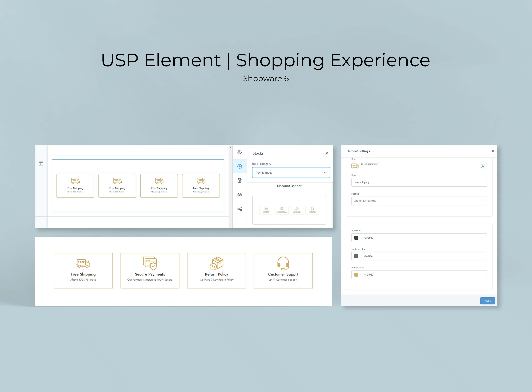The width and height of the screenshot is (532, 392).
Task: Click the Return Policy box icon
Action: point(216,263)
